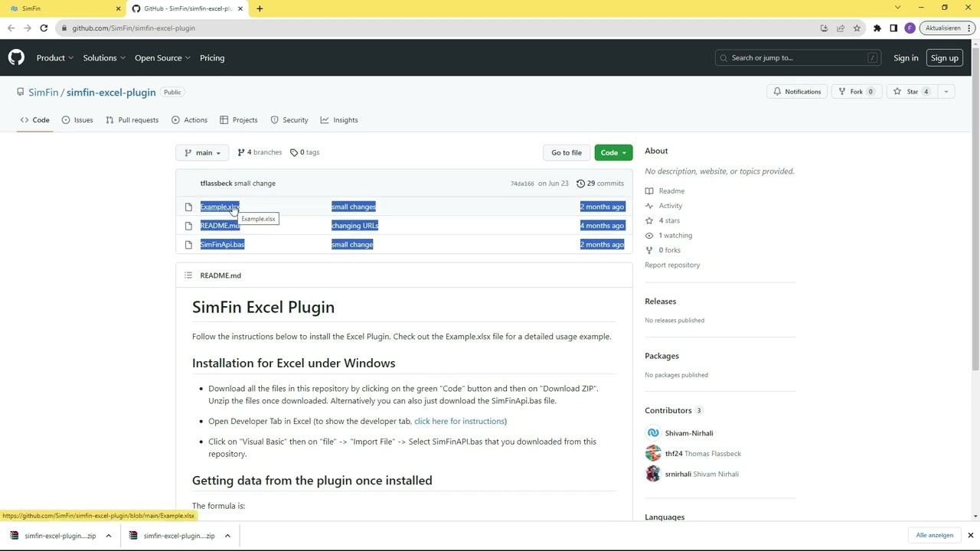Switch to the Issues tab
This screenshot has height=551, width=980.
[77, 120]
